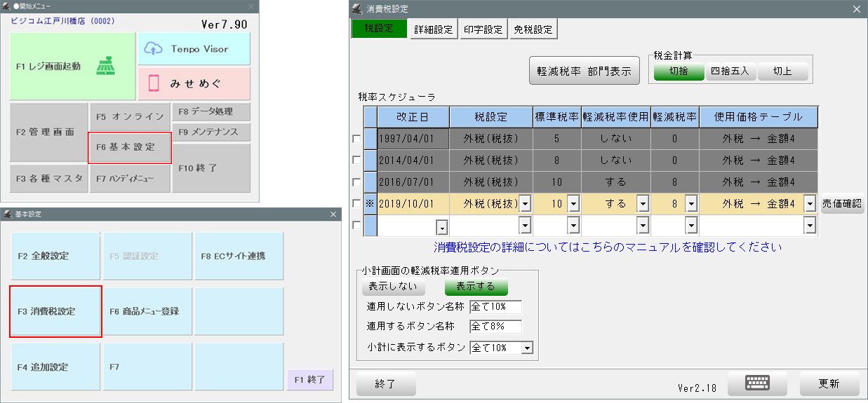
Task: Select 切上 tax calculation option
Action: pyautogui.click(x=782, y=71)
